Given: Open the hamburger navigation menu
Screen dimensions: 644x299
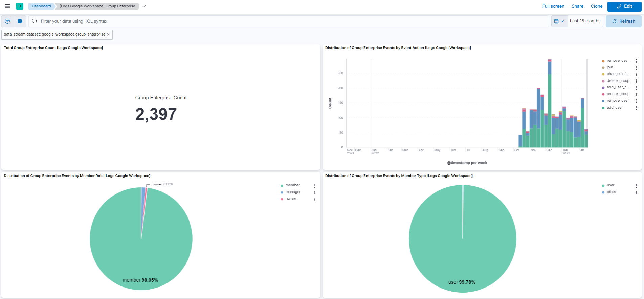Looking at the screenshot, I should click(7, 6).
